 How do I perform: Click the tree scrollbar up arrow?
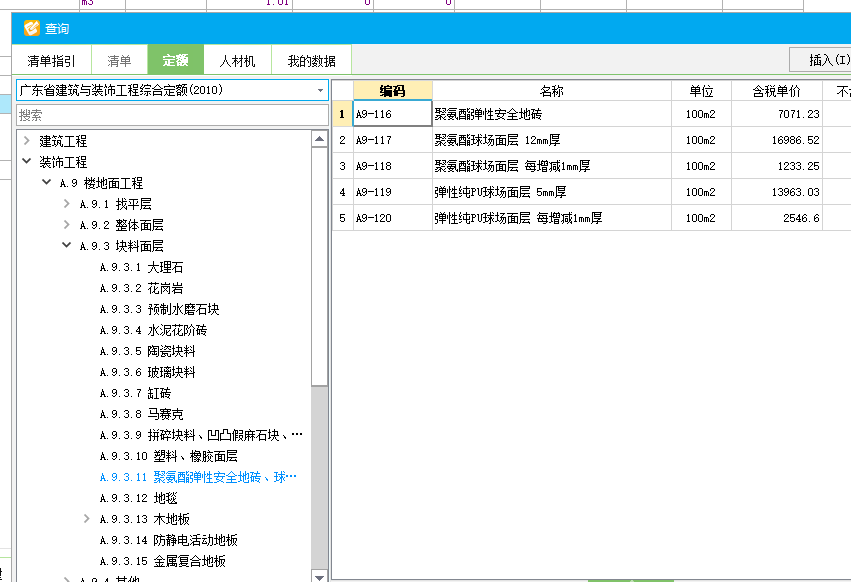coord(320,139)
